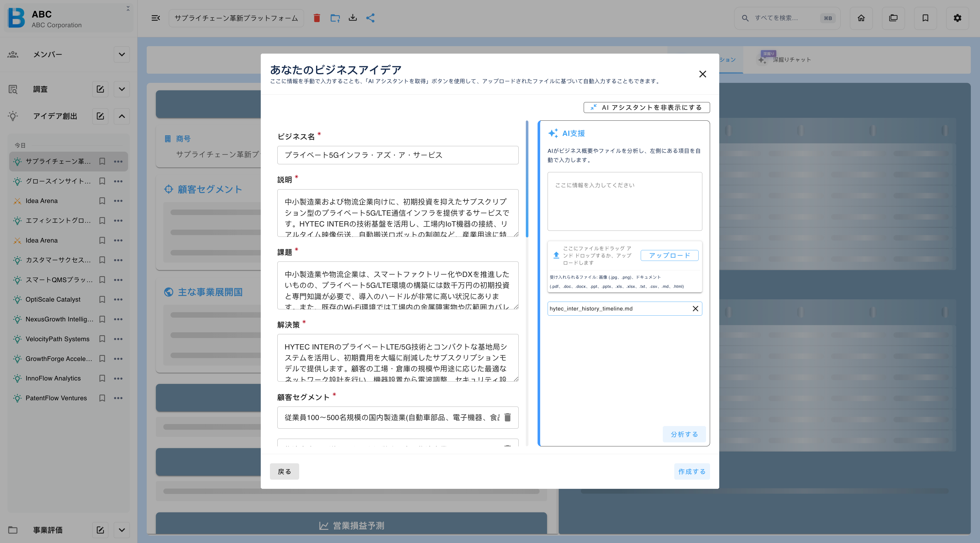This screenshot has height=543, width=980.
Task: Open more options for PatentFlow Ventures
Action: pos(118,398)
